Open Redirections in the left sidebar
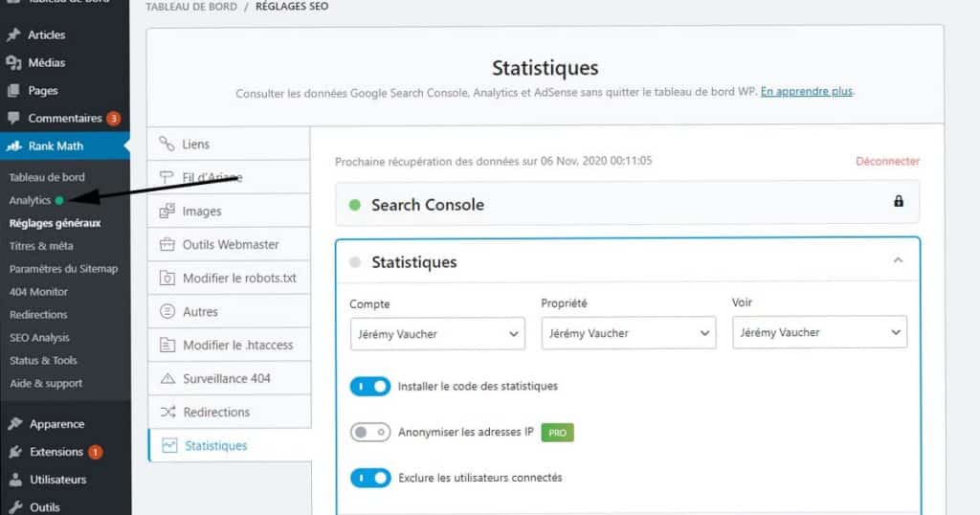Viewport: 980px width, 515px height. coord(38,315)
